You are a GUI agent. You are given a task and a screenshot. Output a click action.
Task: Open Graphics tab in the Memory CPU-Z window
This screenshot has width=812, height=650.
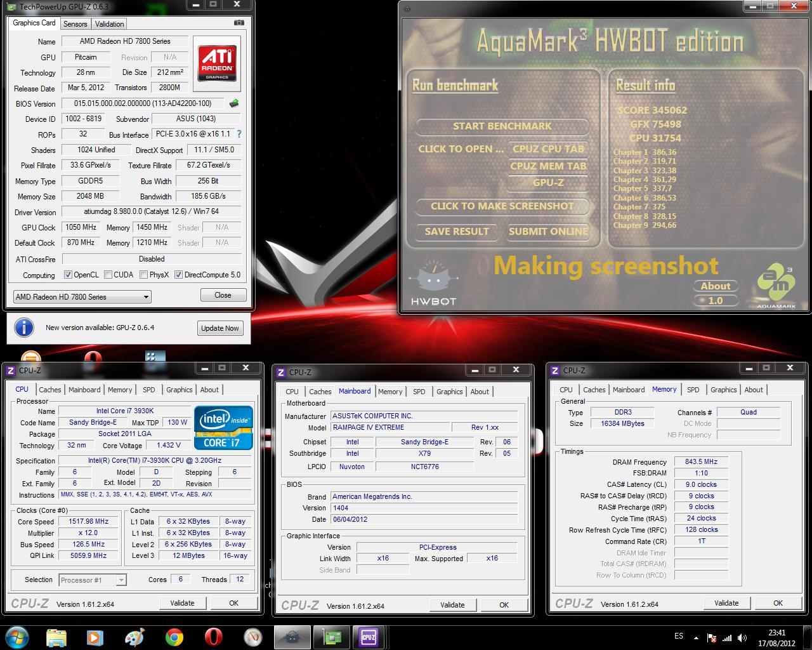coord(724,390)
